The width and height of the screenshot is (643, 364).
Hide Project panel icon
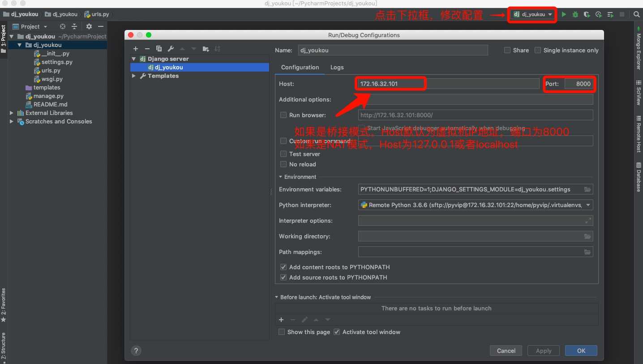point(100,26)
